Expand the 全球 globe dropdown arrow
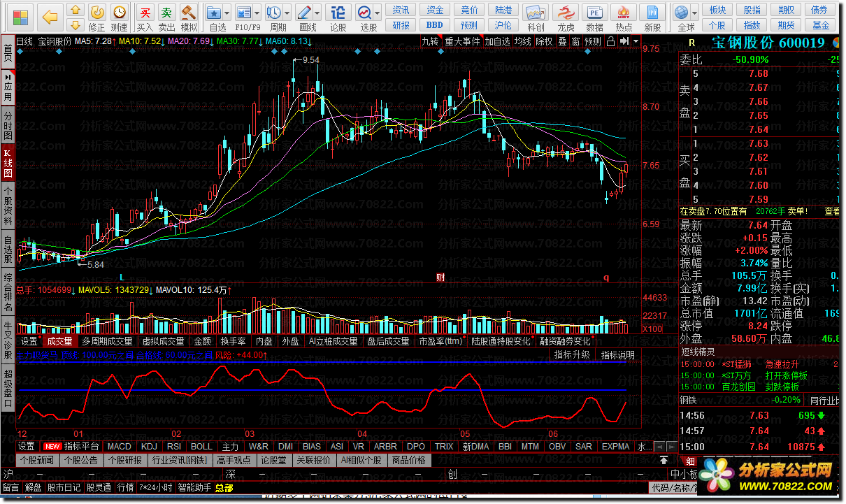 (x=694, y=13)
